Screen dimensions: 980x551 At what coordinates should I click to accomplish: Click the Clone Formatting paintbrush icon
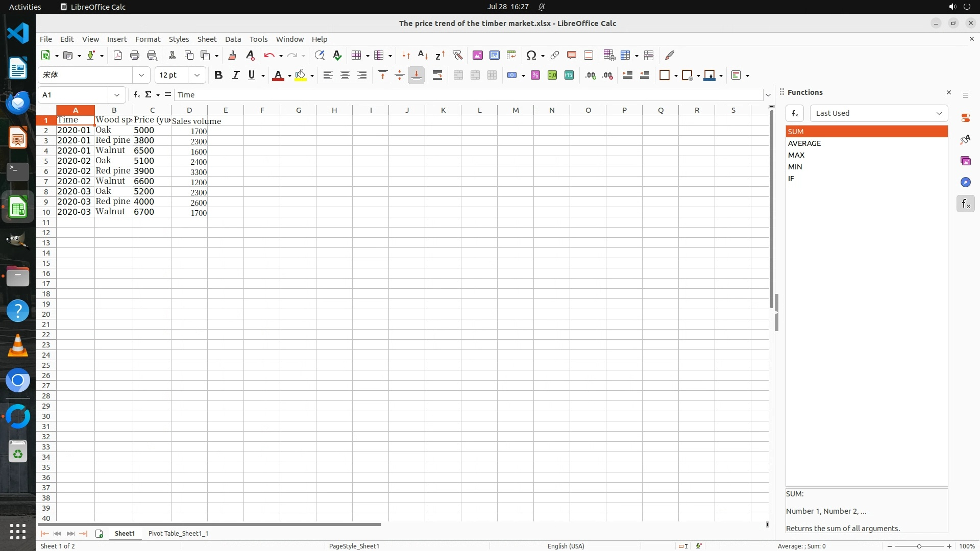(232, 55)
